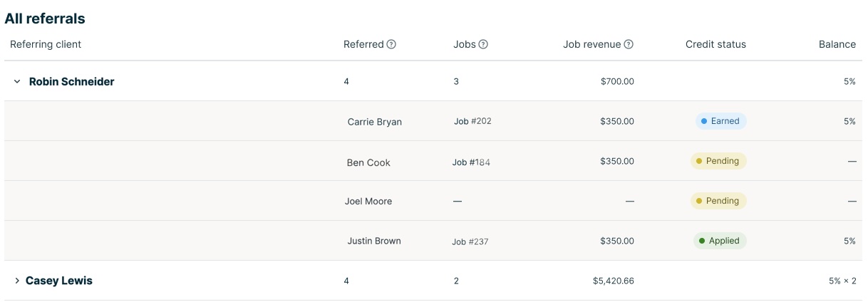This screenshot has height=302, width=868.
Task: Click the Referring client column header
Action: pyautogui.click(x=46, y=44)
